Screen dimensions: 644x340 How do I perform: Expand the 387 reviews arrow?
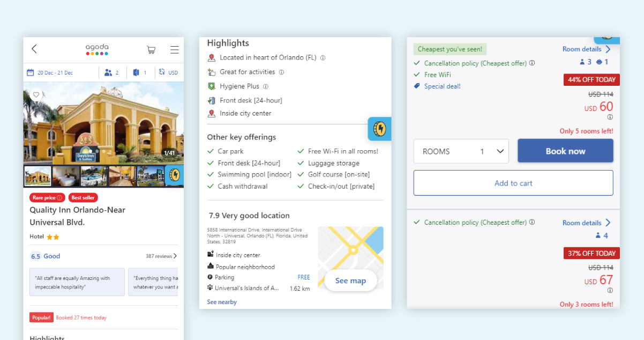(175, 256)
